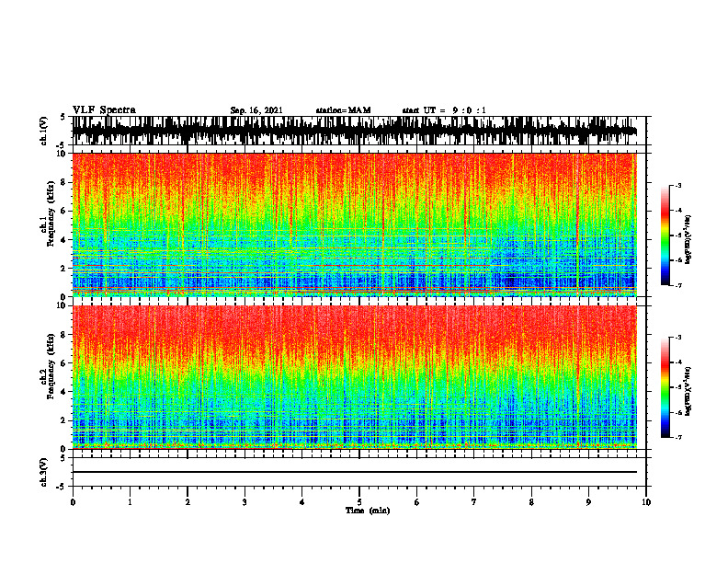Click inside the ch.1 spectrogram panel
Viewport: 728px width, 563px height.
[x=355, y=224]
